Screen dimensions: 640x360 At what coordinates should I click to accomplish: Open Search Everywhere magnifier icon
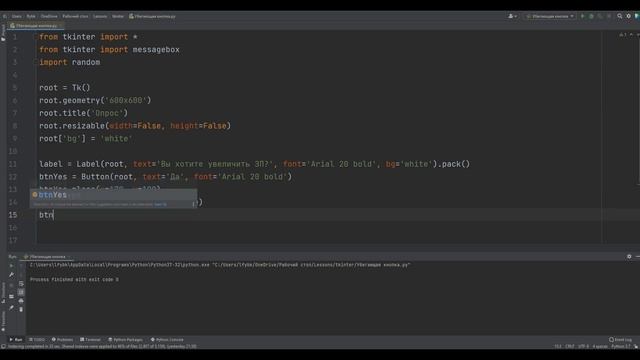[x=620, y=16]
